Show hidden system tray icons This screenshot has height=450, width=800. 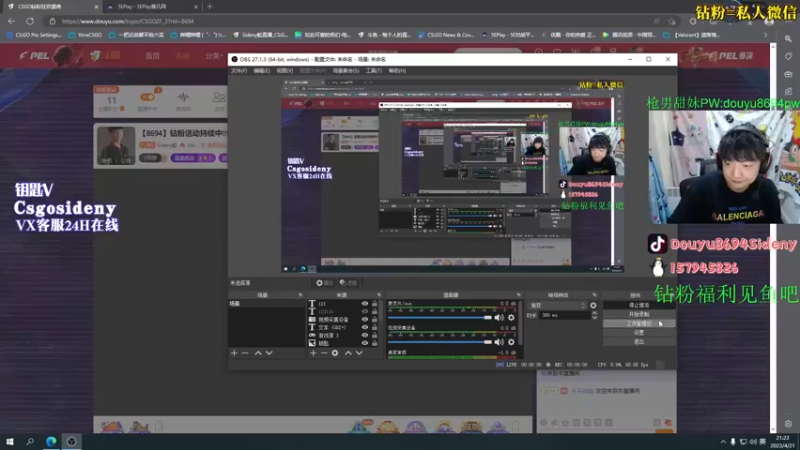tap(723, 442)
